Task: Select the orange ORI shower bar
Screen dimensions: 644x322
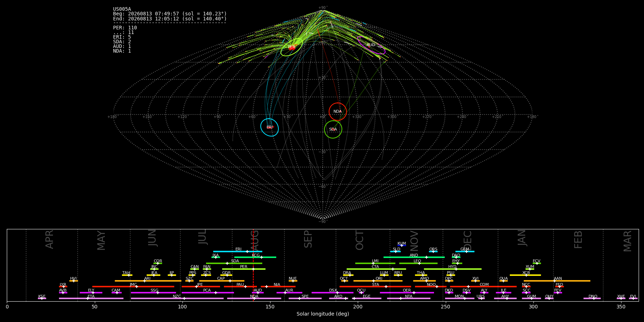Action: pos(378,281)
